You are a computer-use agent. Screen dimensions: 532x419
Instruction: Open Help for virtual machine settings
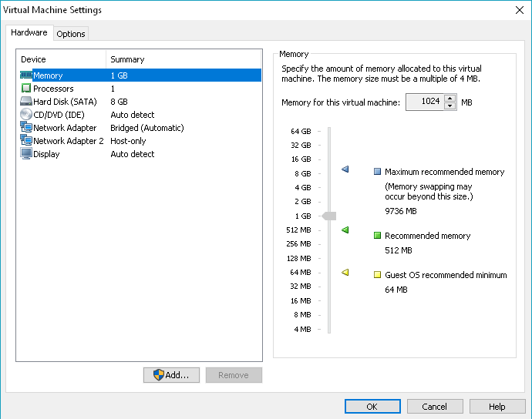click(x=497, y=407)
